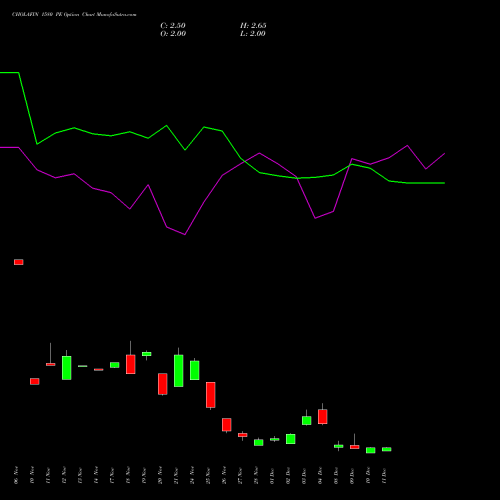The image size is (500, 500).
Task: Click the 21 Nov date label
Action: (x=176, y=475)
